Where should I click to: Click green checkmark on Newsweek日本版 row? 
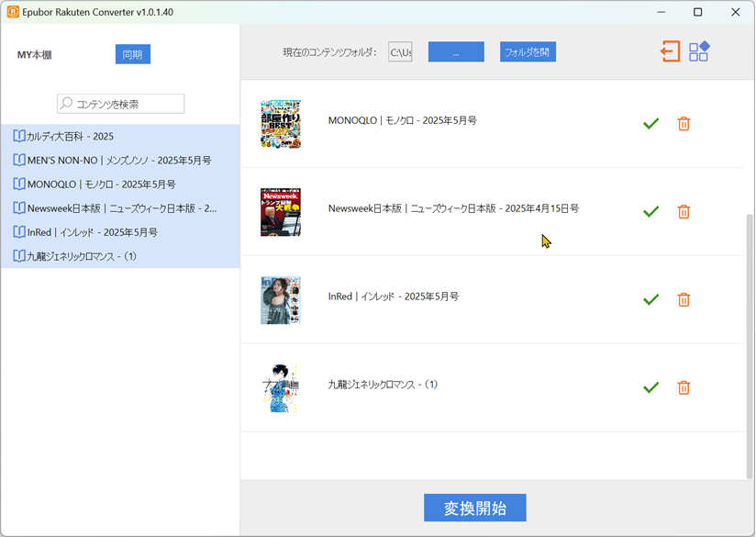coord(650,212)
